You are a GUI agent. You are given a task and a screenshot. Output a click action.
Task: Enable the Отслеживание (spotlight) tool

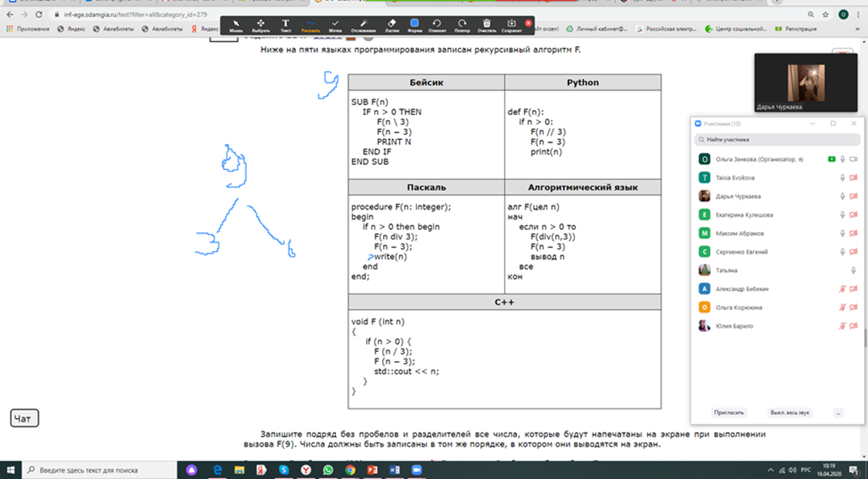(x=363, y=25)
